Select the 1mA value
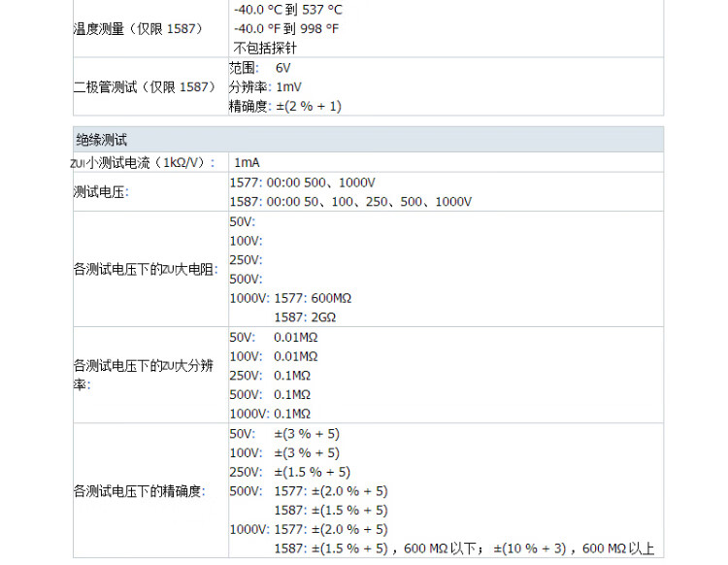 pyautogui.click(x=247, y=163)
